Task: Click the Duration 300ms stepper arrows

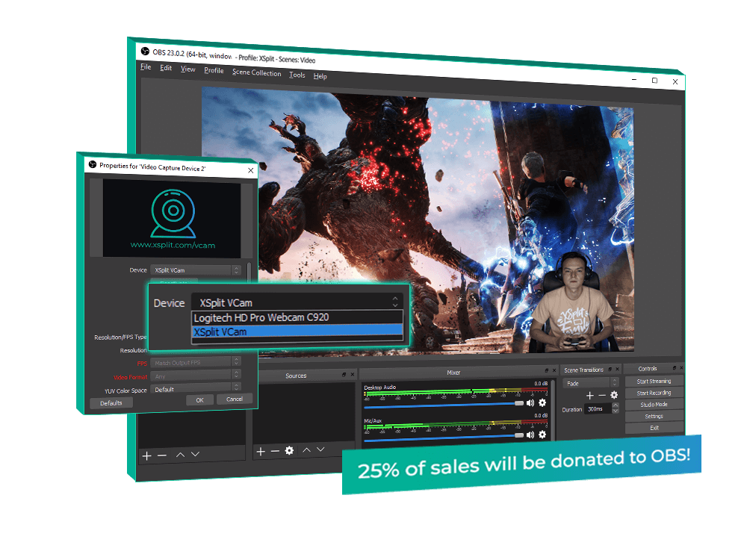Action: click(616, 408)
